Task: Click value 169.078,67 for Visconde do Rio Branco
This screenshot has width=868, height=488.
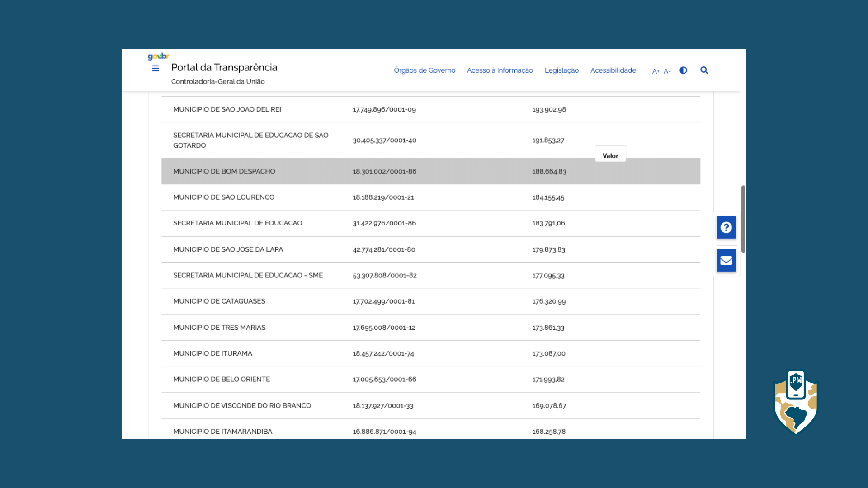Action: pyautogui.click(x=549, y=406)
